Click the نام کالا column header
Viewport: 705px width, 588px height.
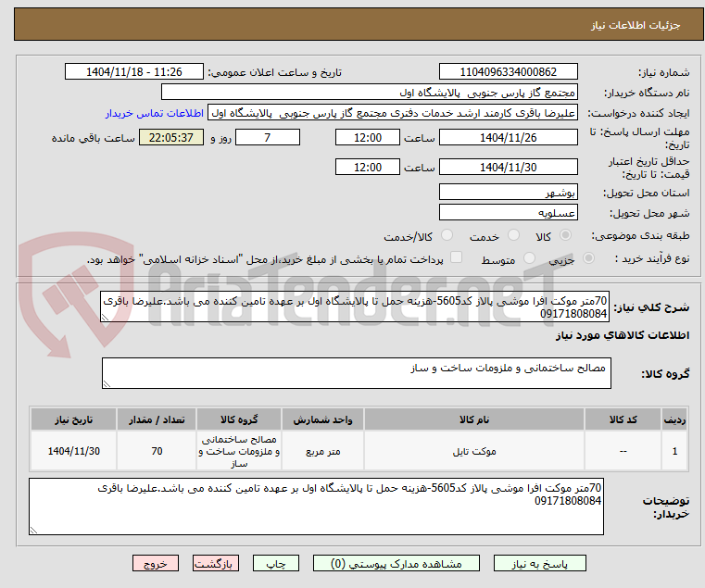pos(474,419)
